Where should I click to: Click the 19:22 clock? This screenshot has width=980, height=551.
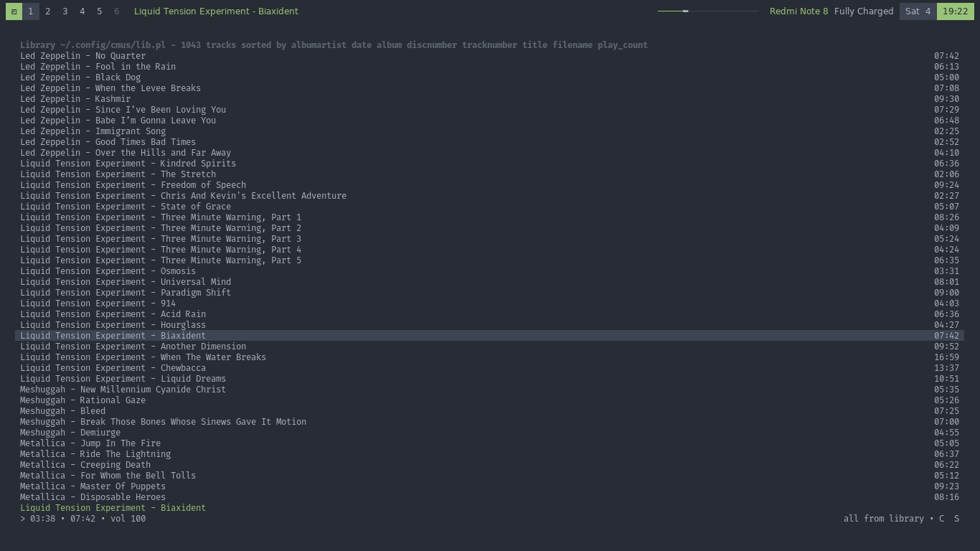[956, 11]
